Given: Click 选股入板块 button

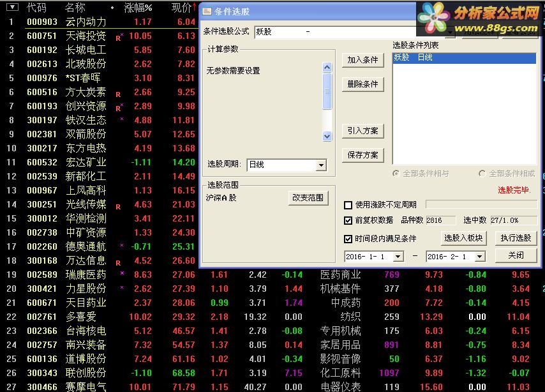Looking at the screenshot, I should (x=464, y=238).
